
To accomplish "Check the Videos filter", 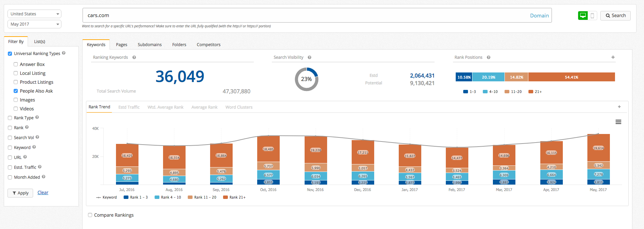I will pos(16,109).
